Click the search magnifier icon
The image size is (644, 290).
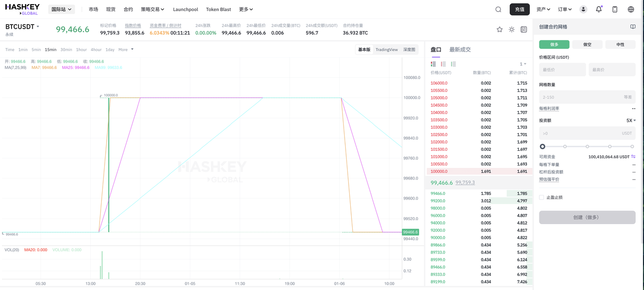click(x=498, y=9)
